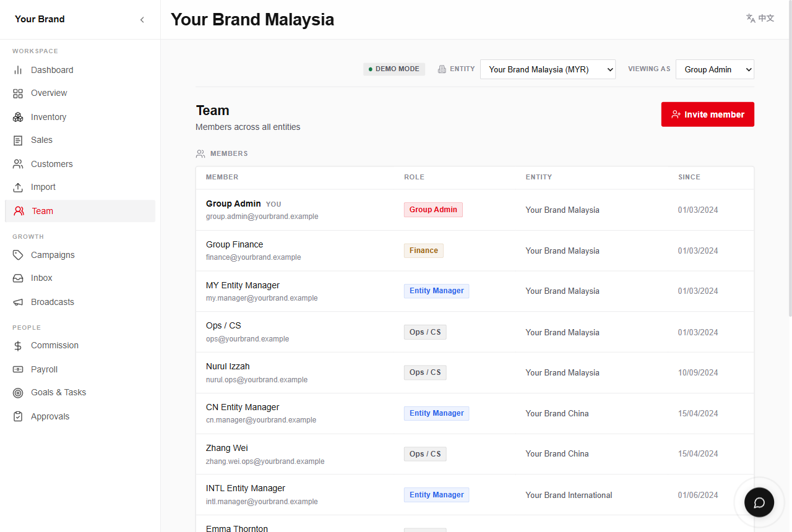The image size is (792, 532).
Task: Click the Campaigns tag icon
Action: [18, 255]
